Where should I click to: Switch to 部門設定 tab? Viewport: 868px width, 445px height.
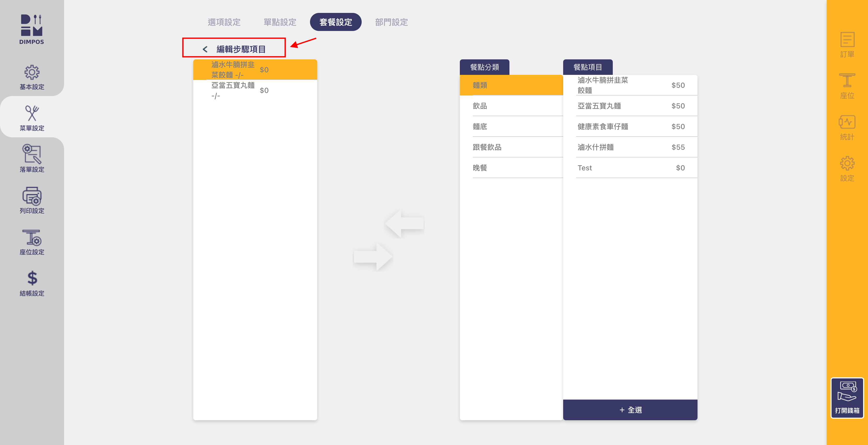pos(391,22)
